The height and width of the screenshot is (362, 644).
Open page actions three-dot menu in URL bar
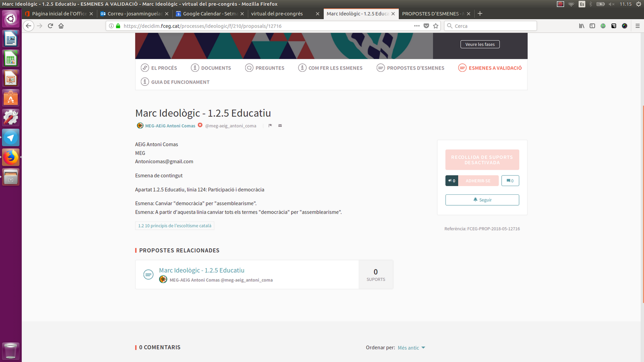pos(417,26)
